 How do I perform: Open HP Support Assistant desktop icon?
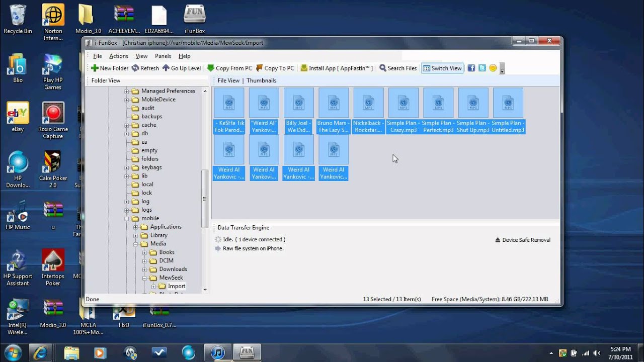18,268
